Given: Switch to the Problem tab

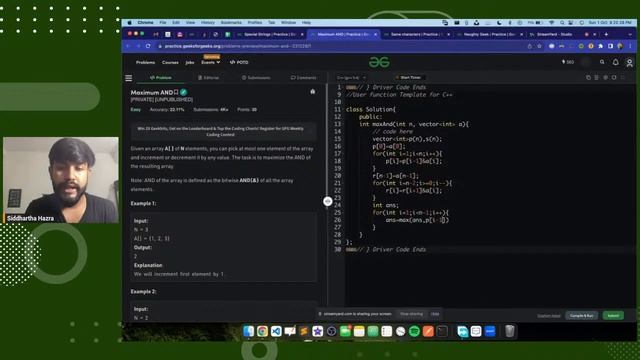Looking at the screenshot, I should pos(161,78).
